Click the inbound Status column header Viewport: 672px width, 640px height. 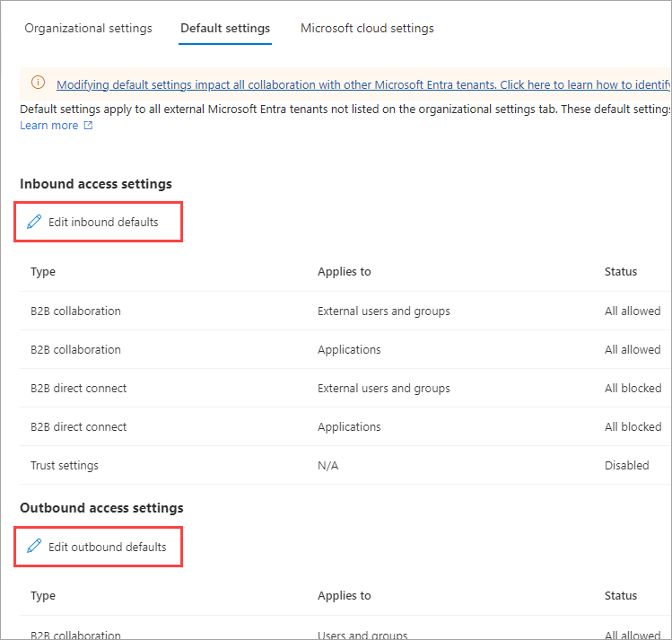pyautogui.click(x=621, y=271)
